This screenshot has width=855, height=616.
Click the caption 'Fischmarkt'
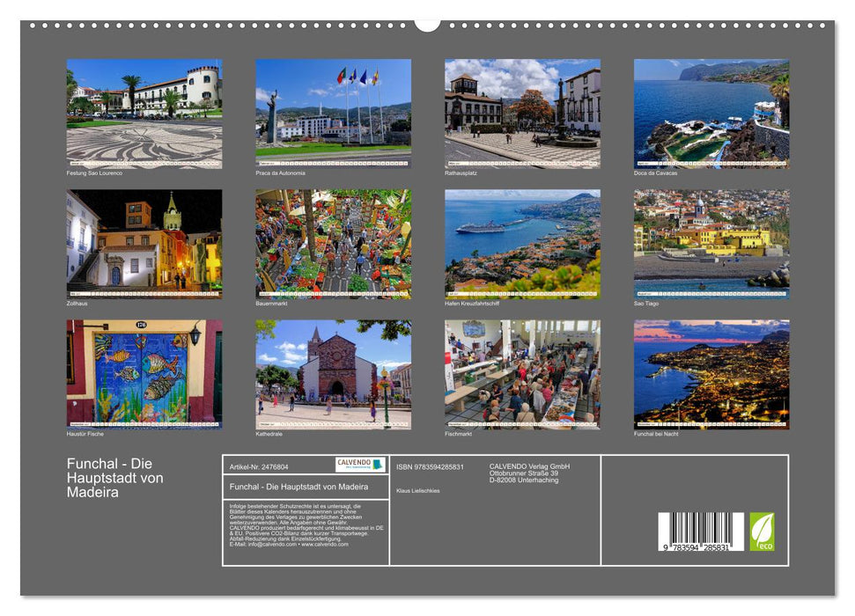pyautogui.click(x=458, y=434)
